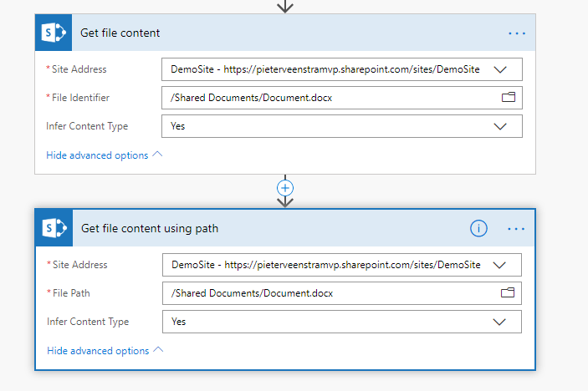Expand Site Address dropdown in Get file content using path
588x391 pixels.
coord(499,265)
